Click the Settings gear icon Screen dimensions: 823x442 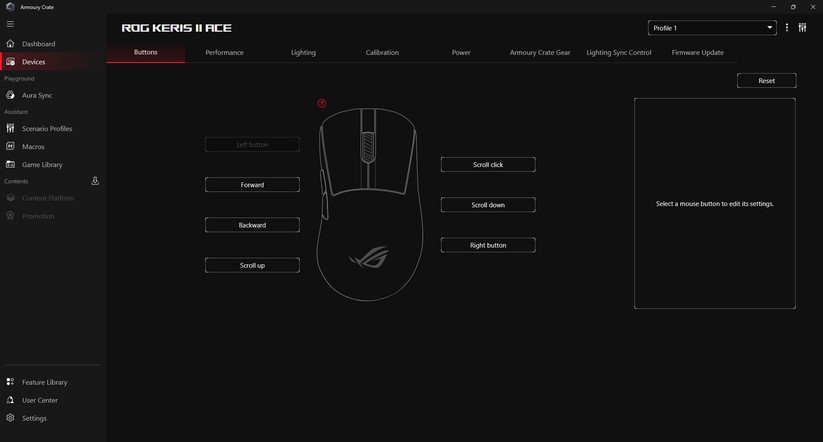(x=10, y=418)
